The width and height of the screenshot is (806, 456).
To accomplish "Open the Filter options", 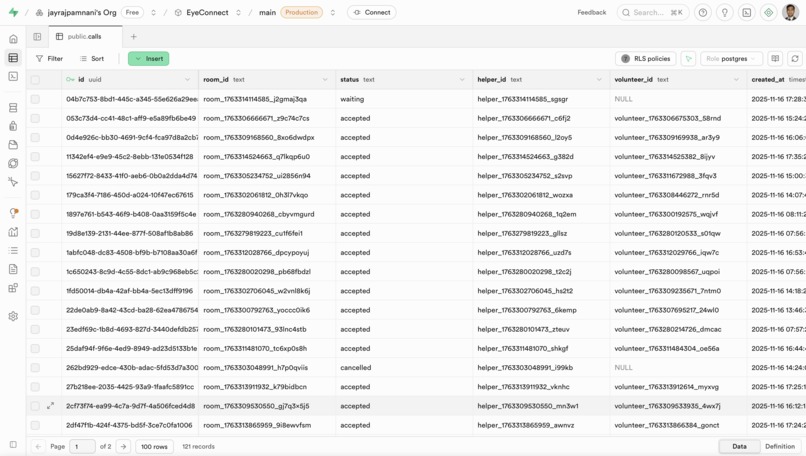I will [x=49, y=59].
